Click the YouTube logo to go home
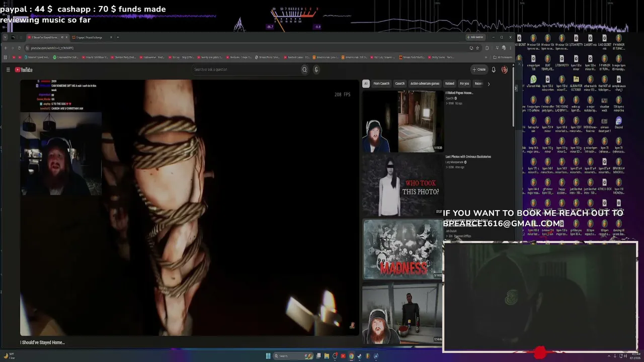This screenshot has width=644, height=362. click(x=24, y=69)
